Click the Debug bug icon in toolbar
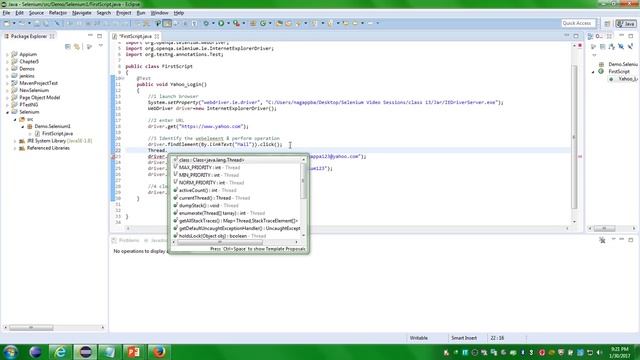640x360 pixels. pos(206,24)
